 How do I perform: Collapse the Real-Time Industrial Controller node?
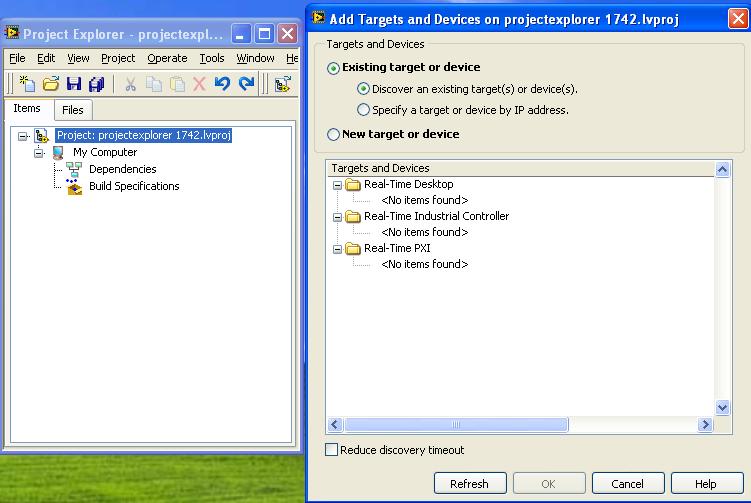(x=337, y=217)
